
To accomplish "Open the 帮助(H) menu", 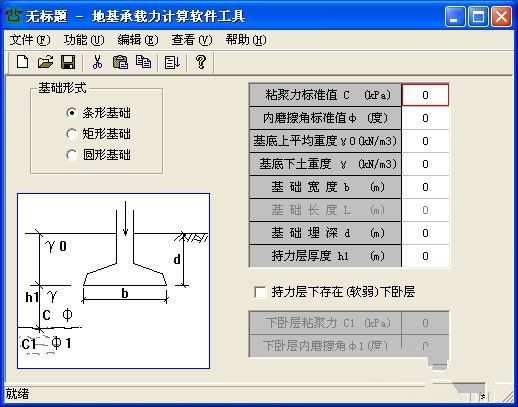I will (x=246, y=40).
